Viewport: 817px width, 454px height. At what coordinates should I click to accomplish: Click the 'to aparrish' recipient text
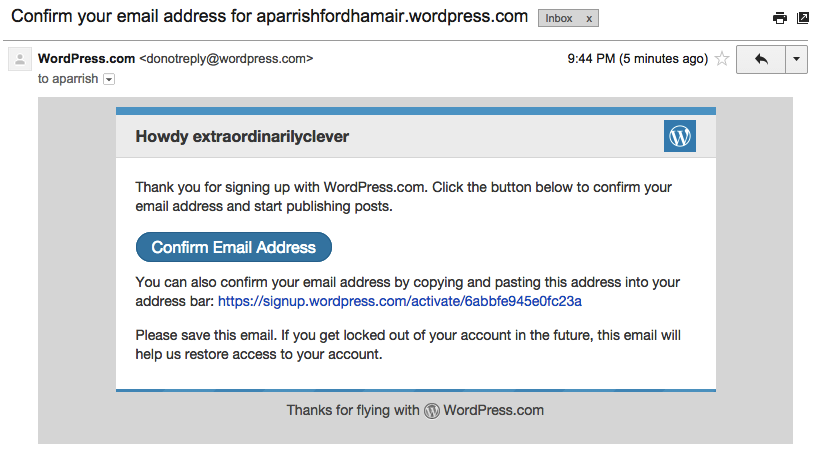[68, 79]
